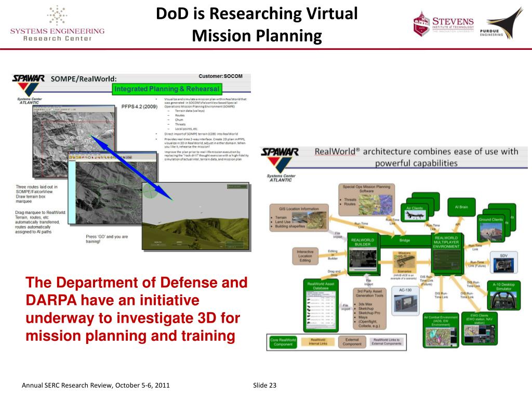This screenshot has width=532, height=399.
Task: Click the Interactive Location Editing box
Action: tap(305, 256)
